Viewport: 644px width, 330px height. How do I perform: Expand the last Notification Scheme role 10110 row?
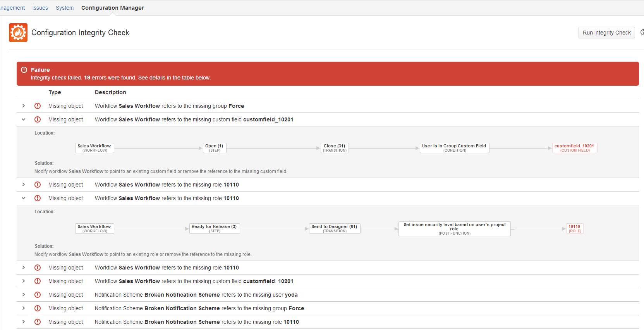pos(24,322)
